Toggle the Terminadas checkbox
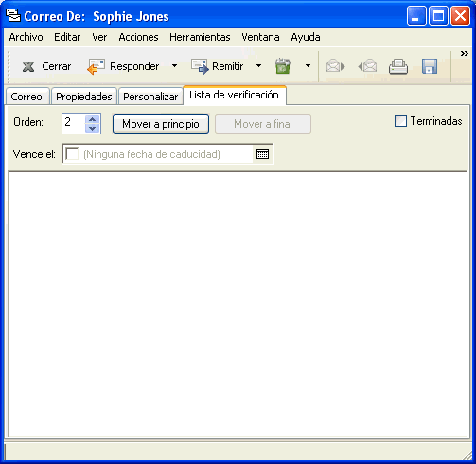 pos(400,121)
